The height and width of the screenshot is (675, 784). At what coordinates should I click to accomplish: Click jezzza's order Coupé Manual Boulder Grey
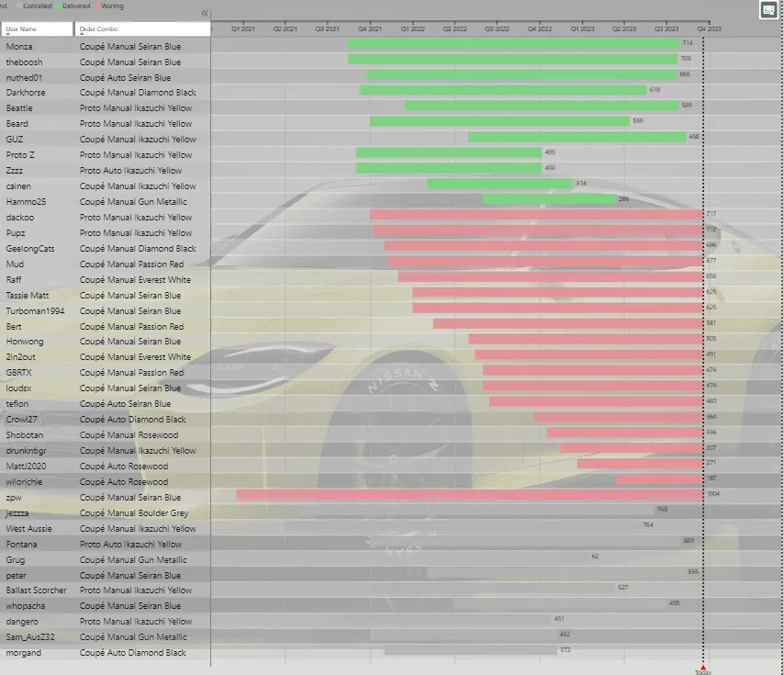[134, 513]
